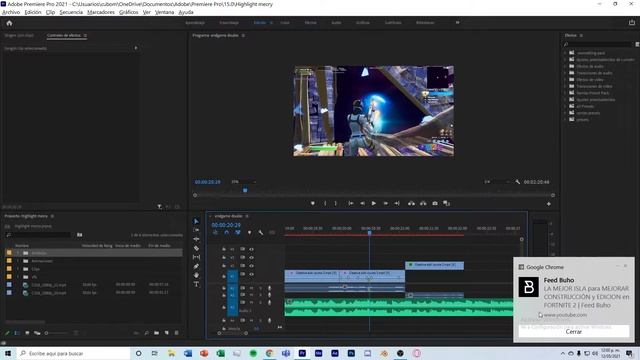Screen dimensions: 640x360
Task: Click the Home icon
Action: (9, 23)
